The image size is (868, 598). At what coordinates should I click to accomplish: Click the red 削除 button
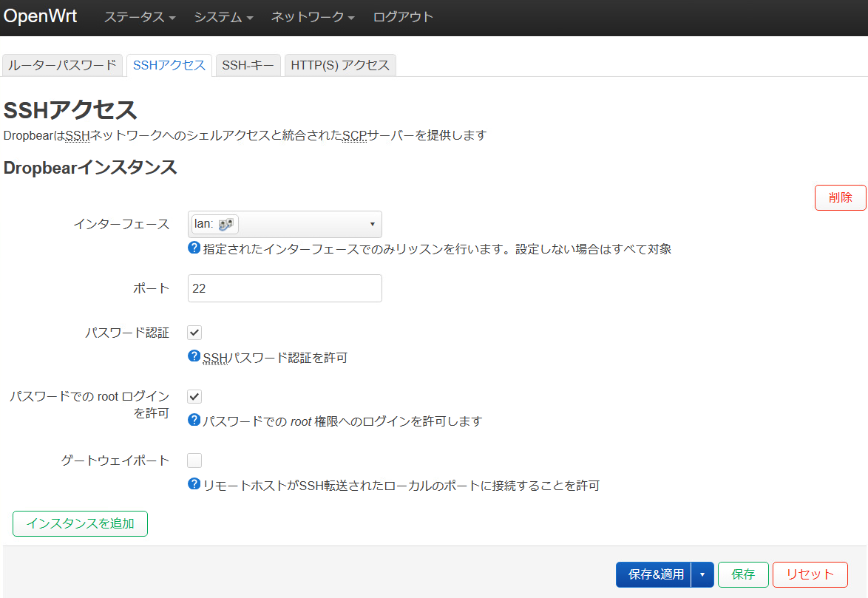840,197
